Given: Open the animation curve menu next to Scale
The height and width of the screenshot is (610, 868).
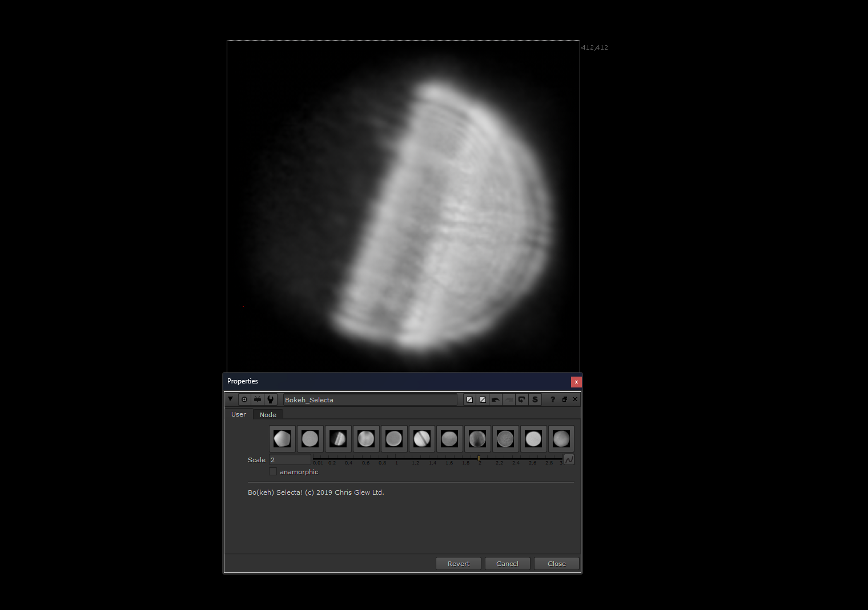Looking at the screenshot, I should 569,459.
